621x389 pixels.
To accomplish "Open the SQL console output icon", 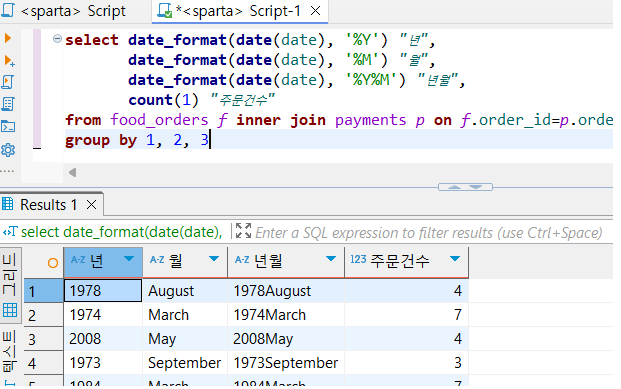I will point(8,127).
